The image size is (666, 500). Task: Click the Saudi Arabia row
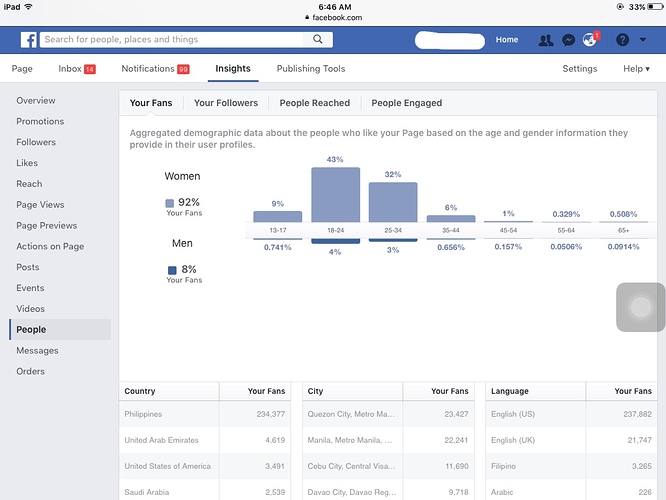click(205, 491)
